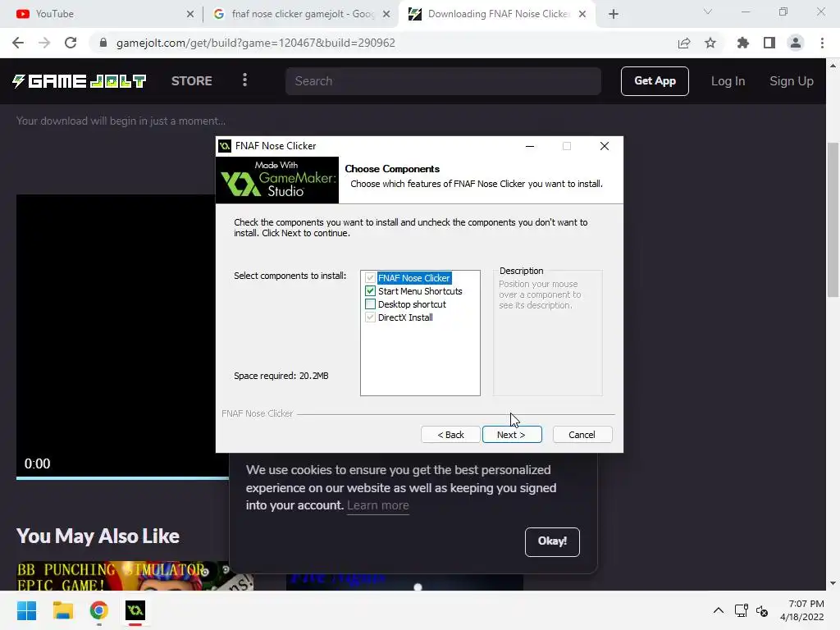Close the Google search tab
840x630 pixels.
pos(386,15)
